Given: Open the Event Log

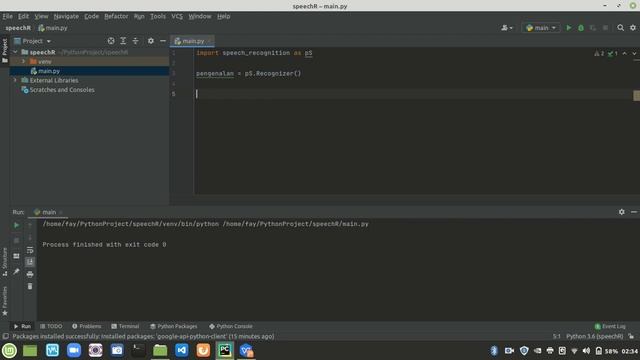Looking at the screenshot, I should pos(610,327).
